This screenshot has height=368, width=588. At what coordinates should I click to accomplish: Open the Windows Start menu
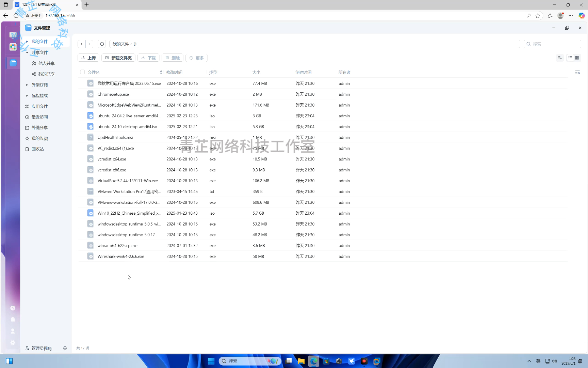coord(211,361)
